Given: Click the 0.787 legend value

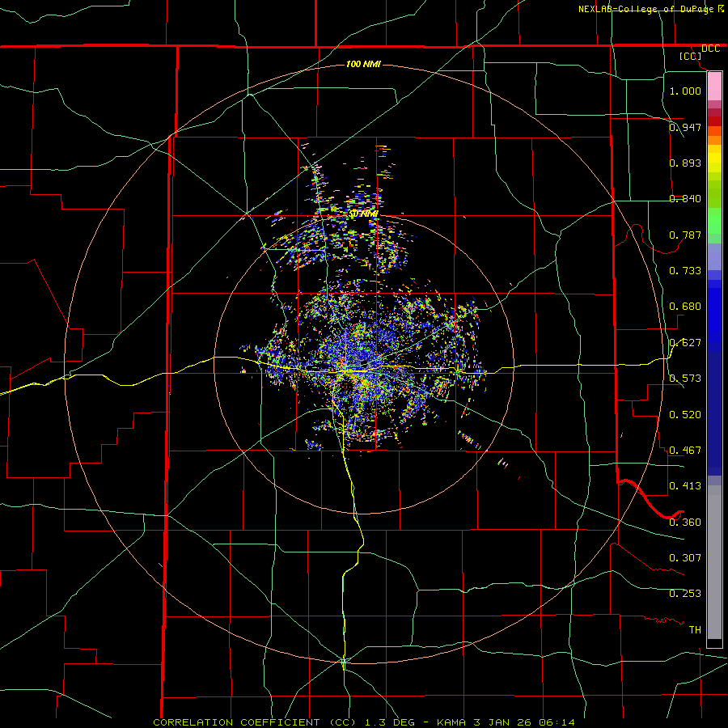Looking at the screenshot, I should (x=685, y=235).
